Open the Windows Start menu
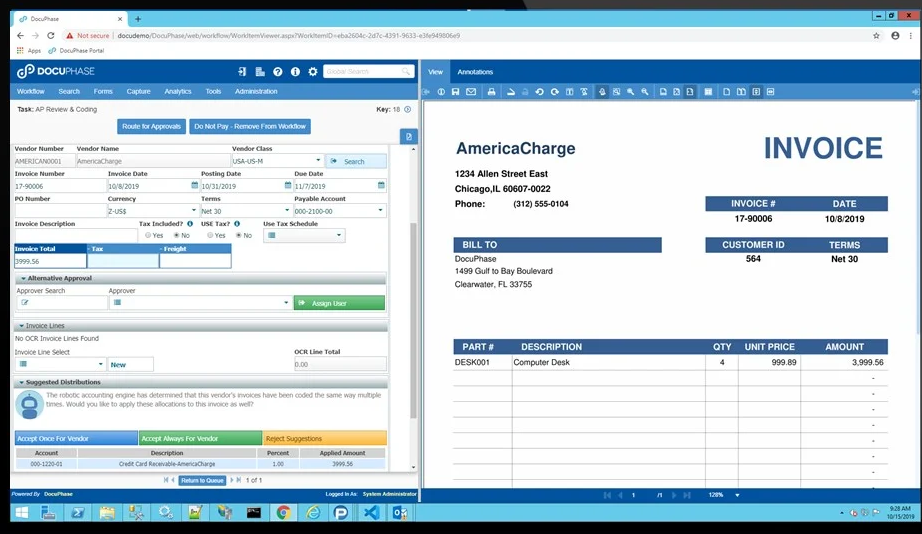This screenshot has height=534, width=922. (x=22, y=513)
